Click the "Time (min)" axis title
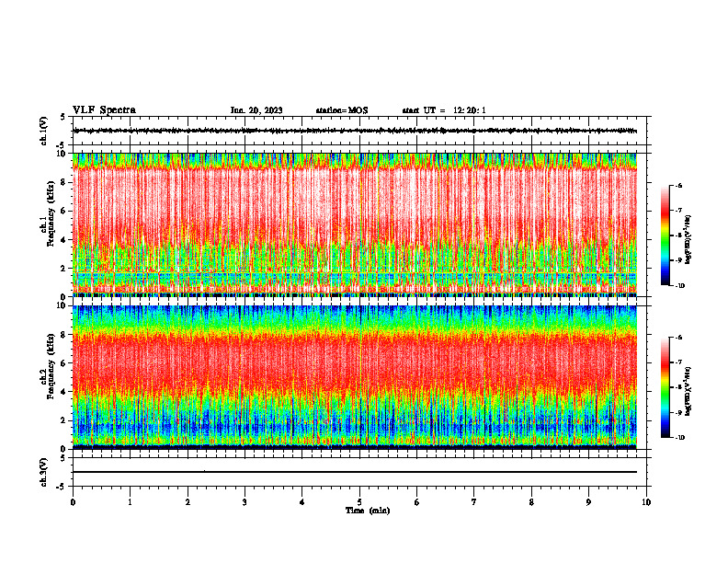The height and width of the screenshot is (563, 728). [x=368, y=511]
